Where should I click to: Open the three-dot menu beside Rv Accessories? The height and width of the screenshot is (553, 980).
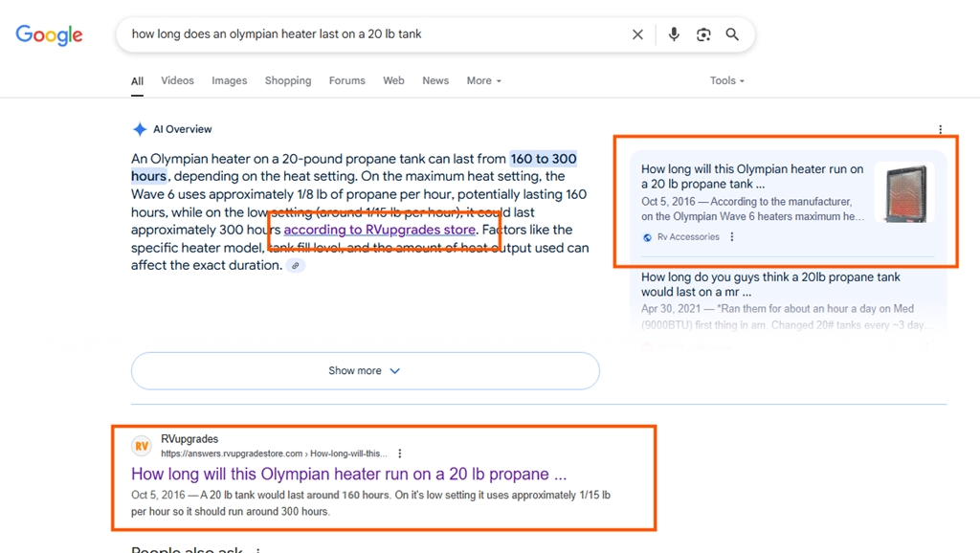(x=732, y=237)
